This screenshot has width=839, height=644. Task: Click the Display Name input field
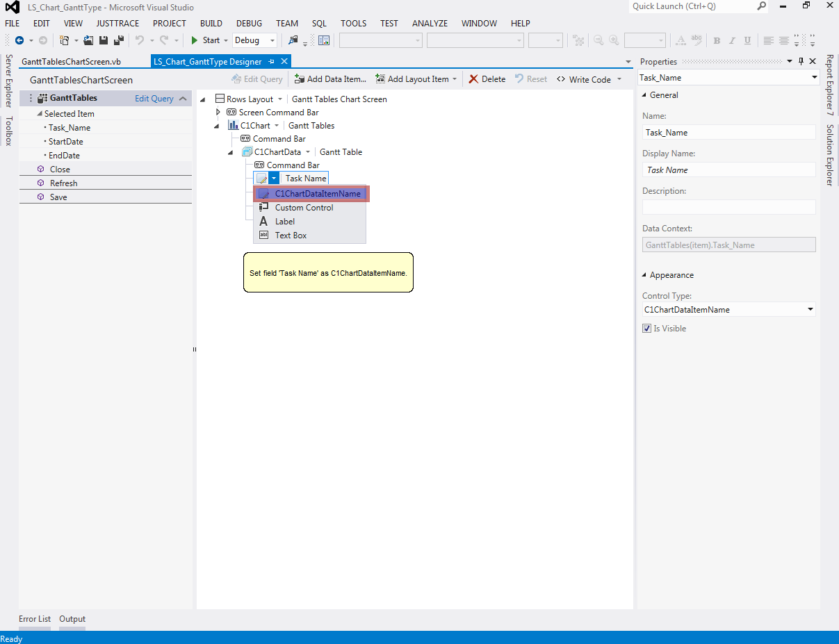click(x=728, y=170)
